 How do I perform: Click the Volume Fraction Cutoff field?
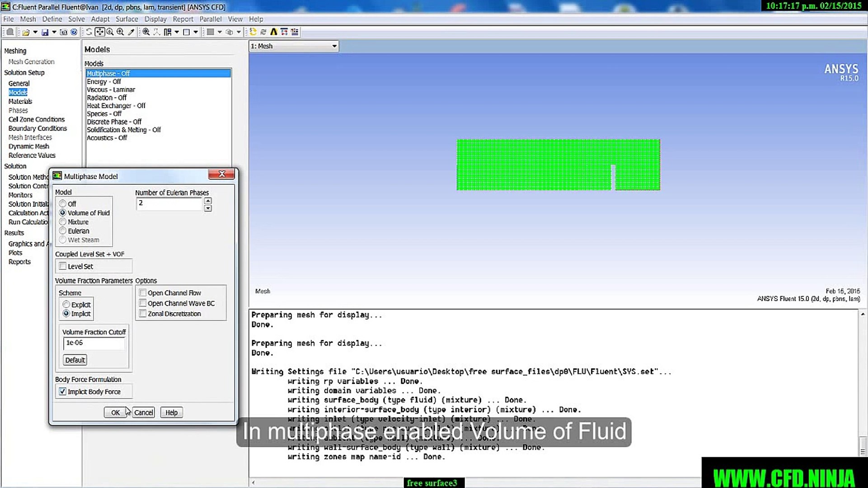click(94, 343)
